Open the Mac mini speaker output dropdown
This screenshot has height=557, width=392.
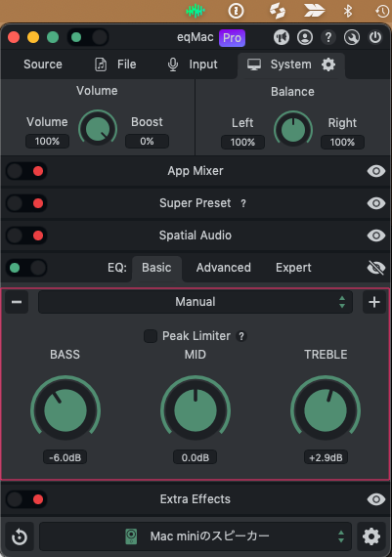(x=196, y=536)
